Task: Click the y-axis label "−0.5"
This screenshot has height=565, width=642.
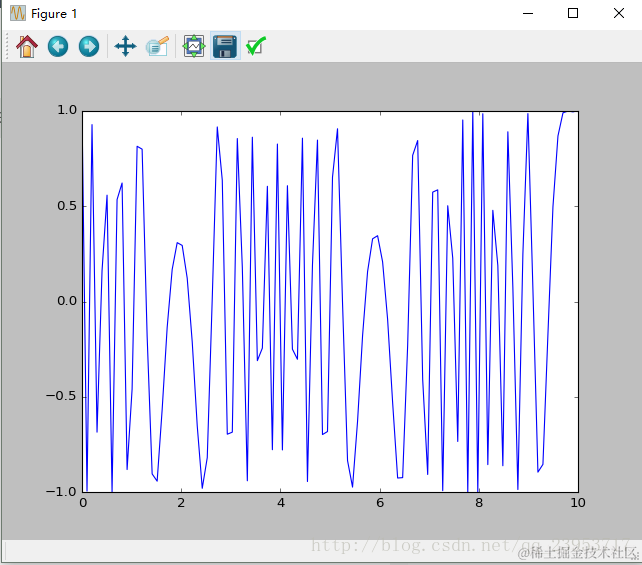Action: click(61, 396)
